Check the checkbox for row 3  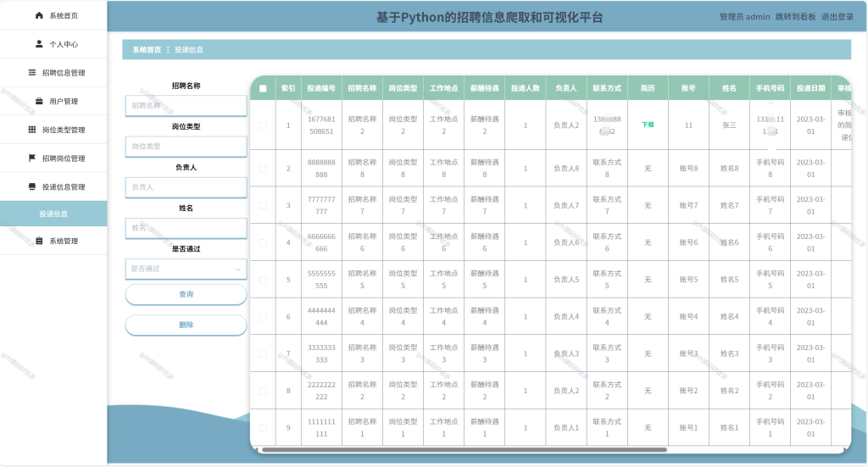[263, 206]
